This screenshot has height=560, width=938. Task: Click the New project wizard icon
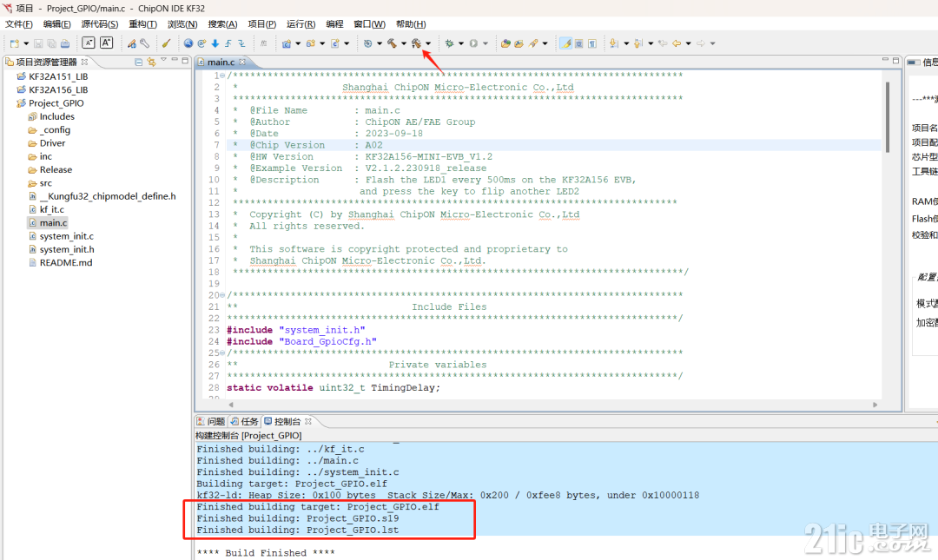pyautogui.click(x=15, y=43)
